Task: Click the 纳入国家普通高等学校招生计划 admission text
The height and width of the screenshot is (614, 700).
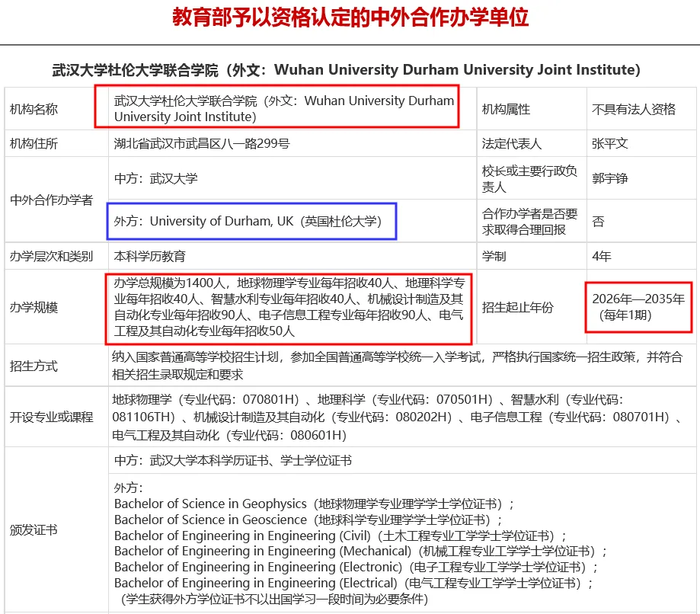Action: click(398, 366)
